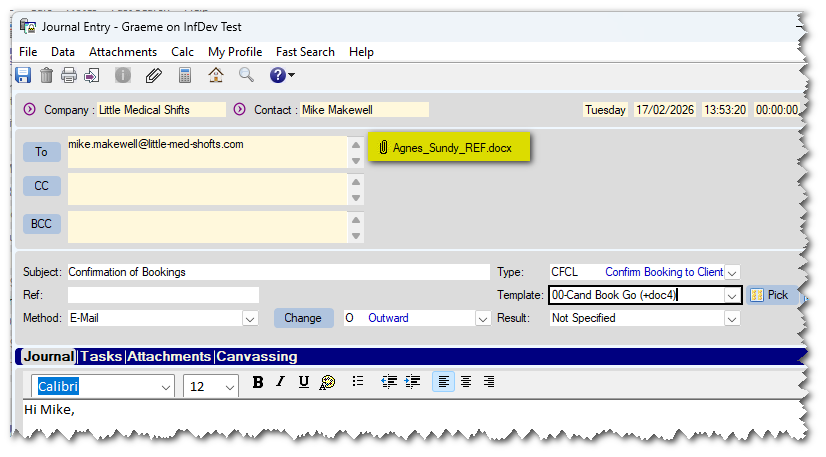Click the Contact round arrow icon
The image size is (826, 457).
[240, 110]
